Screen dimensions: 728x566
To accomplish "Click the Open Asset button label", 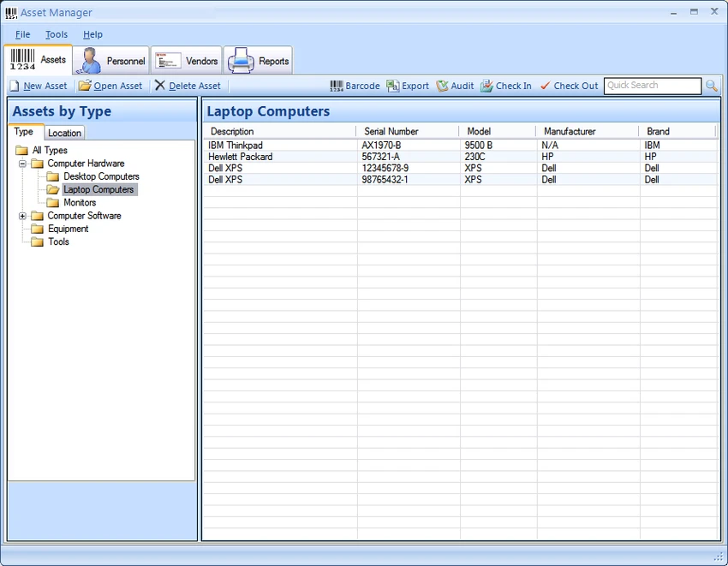I will (x=118, y=86).
